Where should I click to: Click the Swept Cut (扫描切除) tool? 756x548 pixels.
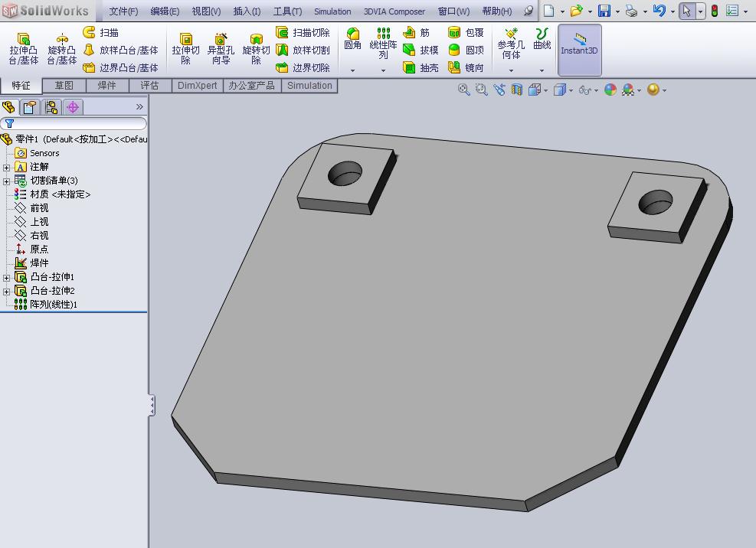[x=303, y=32]
